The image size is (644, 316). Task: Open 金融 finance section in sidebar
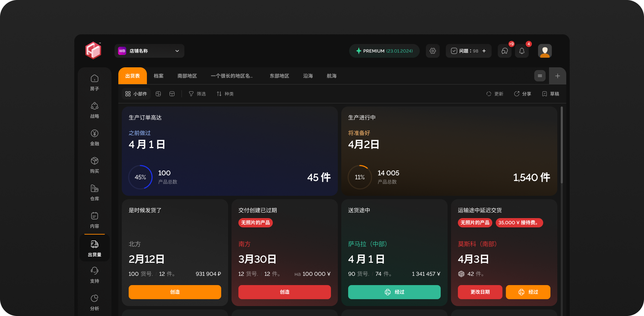[x=95, y=137]
